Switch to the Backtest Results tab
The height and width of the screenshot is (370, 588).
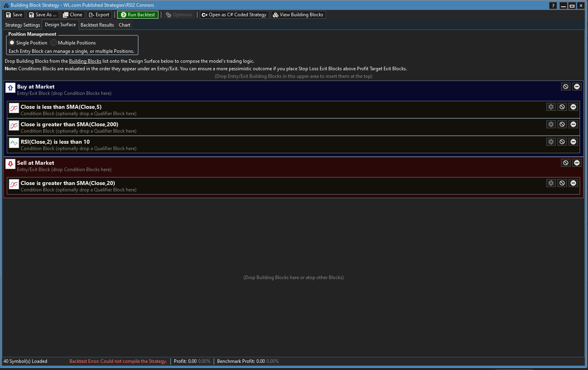[x=97, y=25]
